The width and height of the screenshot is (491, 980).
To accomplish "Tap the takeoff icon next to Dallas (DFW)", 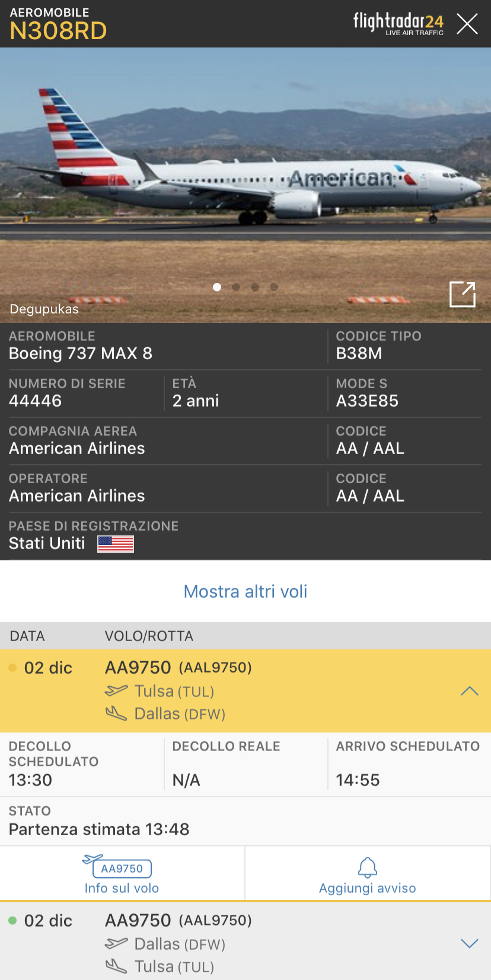I will [x=116, y=944].
